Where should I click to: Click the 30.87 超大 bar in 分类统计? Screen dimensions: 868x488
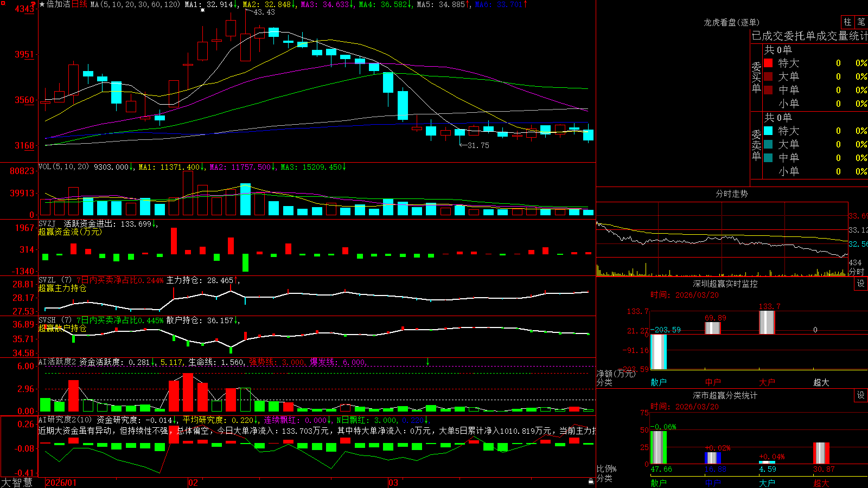(821, 453)
